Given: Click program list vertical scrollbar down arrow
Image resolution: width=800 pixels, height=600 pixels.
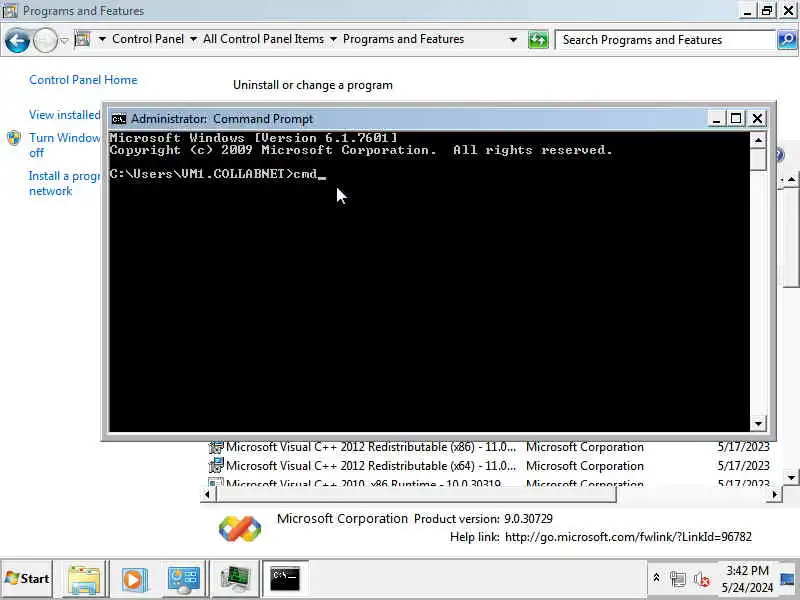Looking at the screenshot, I should click(791, 478).
